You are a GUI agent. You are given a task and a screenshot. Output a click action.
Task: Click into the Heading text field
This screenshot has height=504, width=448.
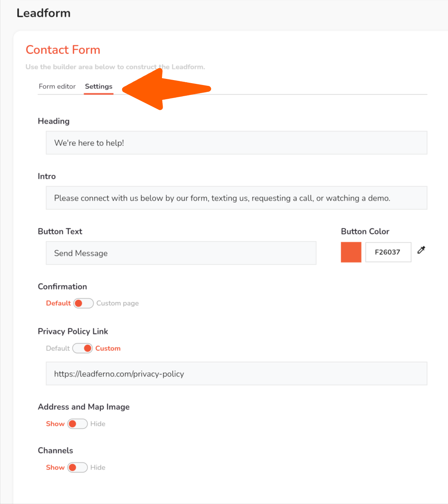click(236, 143)
